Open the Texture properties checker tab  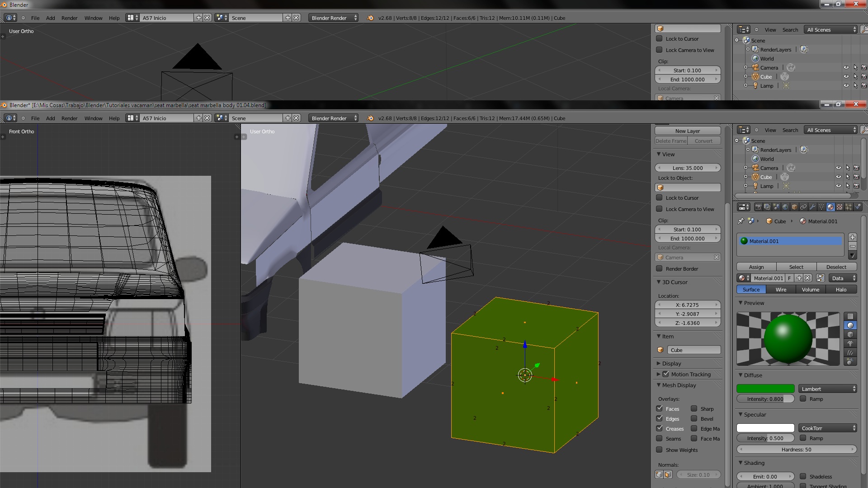coord(840,207)
